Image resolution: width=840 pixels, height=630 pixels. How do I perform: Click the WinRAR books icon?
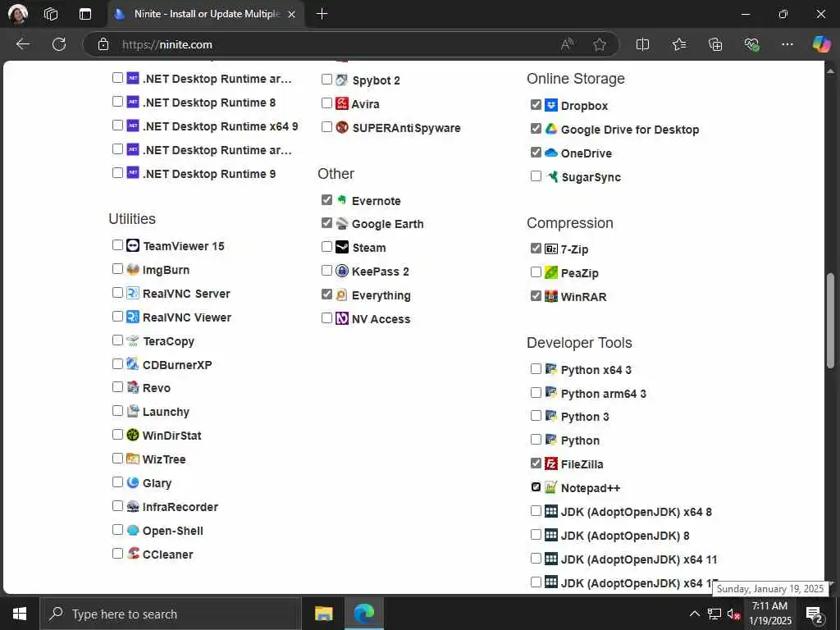(550, 295)
